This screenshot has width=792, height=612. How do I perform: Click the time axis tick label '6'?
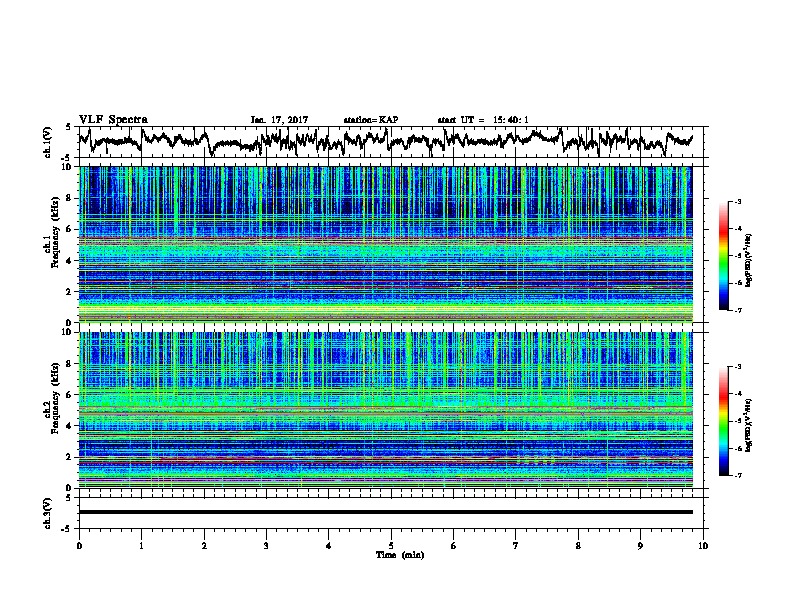(x=454, y=546)
